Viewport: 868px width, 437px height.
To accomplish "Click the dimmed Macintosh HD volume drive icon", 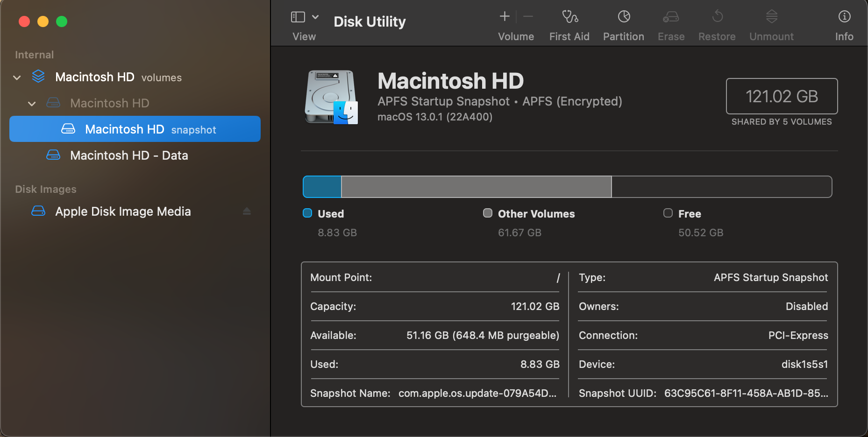I will 53,103.
